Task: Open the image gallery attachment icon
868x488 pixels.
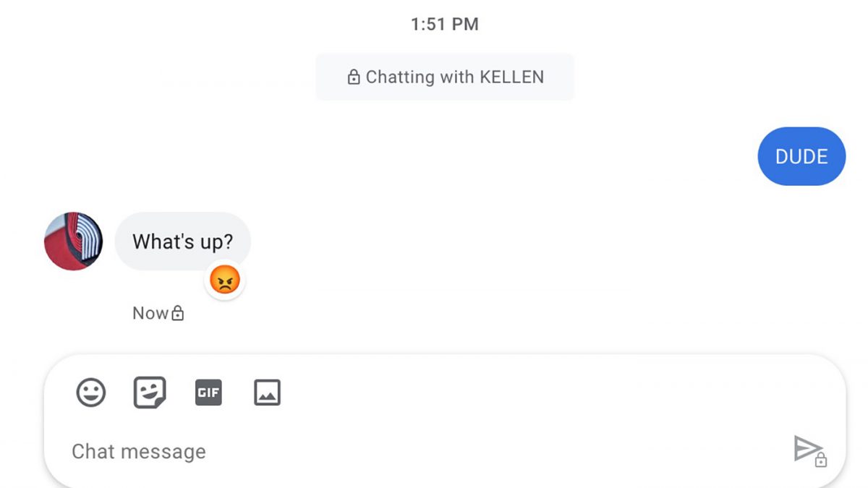Action: (267, 393)
